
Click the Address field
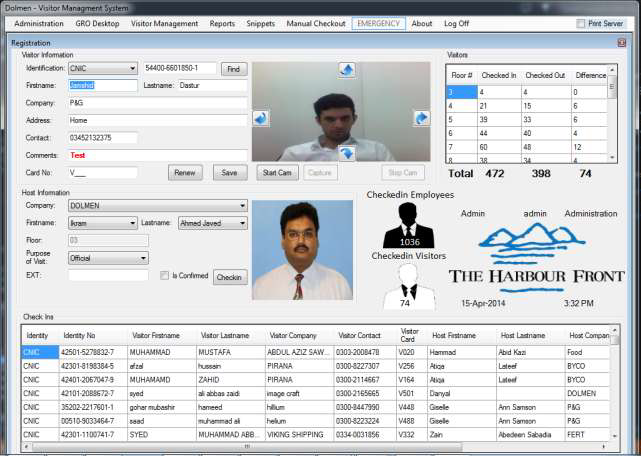158,120
